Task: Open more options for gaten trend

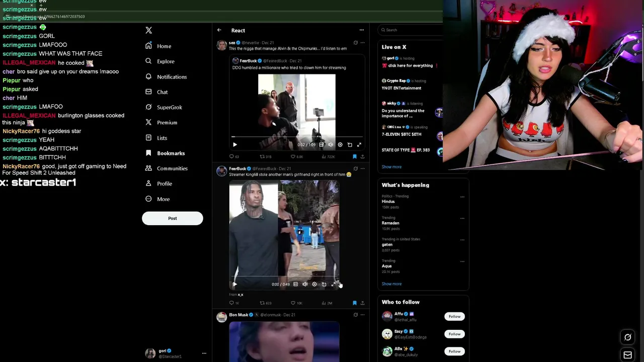Action: tap(462, 240)
